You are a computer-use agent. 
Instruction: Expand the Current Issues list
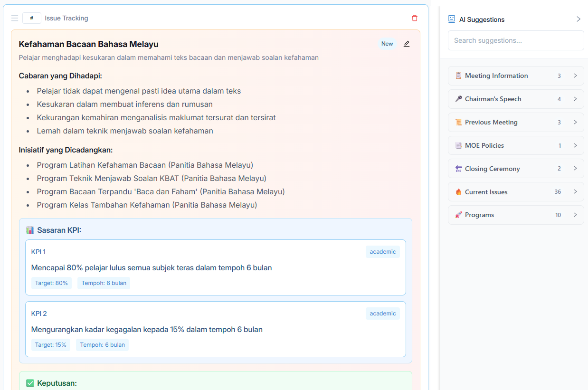coord(576,192)
